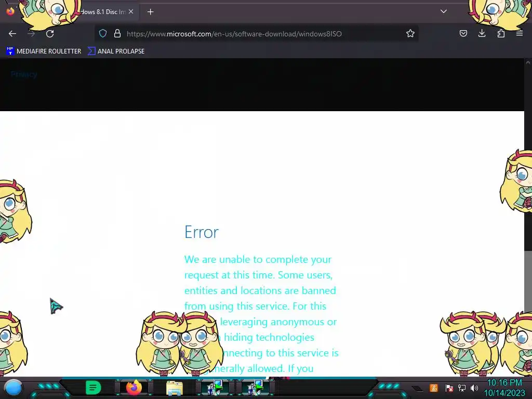Screen dimensions: 532x399
Task: Open the volume speaker tray icon
Action: 474,388
